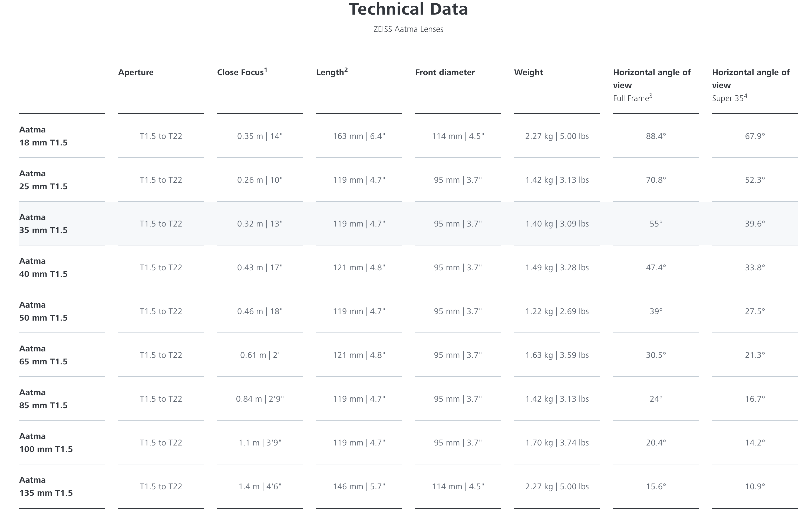Viewport: 812px width, 519px height.
Task: Select the 1.22 kg weight cell
Action: [x=557, y=311]
